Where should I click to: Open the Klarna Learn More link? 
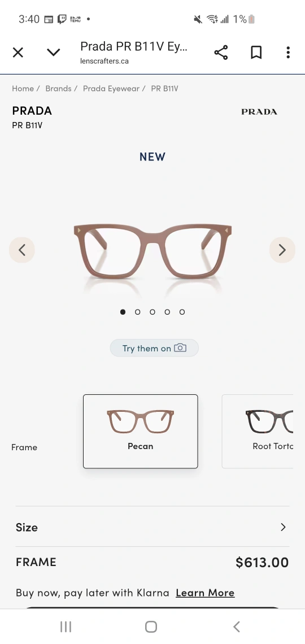coord(205,593)
